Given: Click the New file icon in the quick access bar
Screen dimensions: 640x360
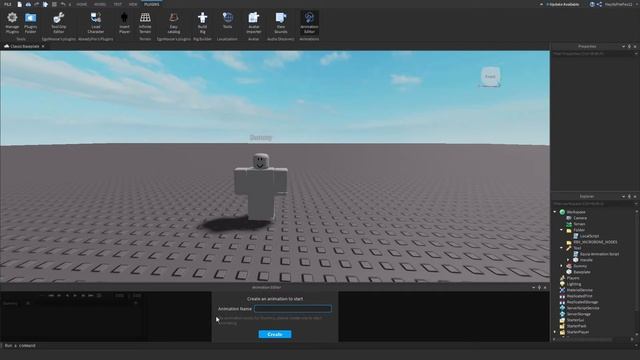Looking at the screenshot, I should click(20, 4).
